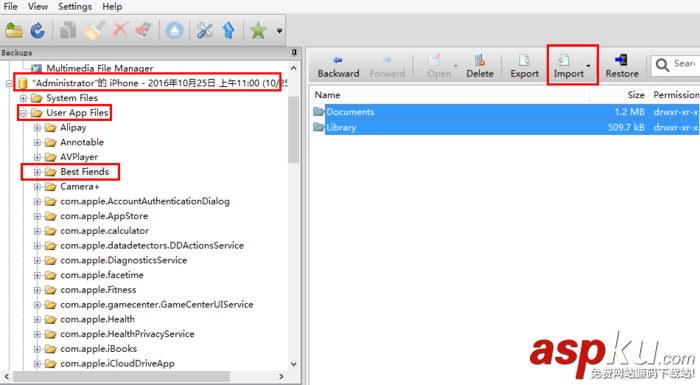Click tree horizontal scrollbar right arrow

[x=281, y=376]
